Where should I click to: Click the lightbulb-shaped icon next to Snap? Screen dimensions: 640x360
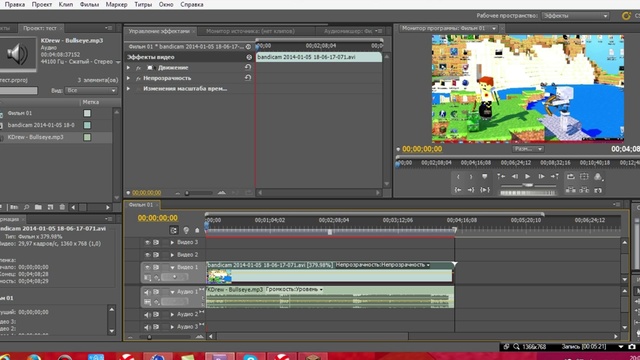pos(186,231)
